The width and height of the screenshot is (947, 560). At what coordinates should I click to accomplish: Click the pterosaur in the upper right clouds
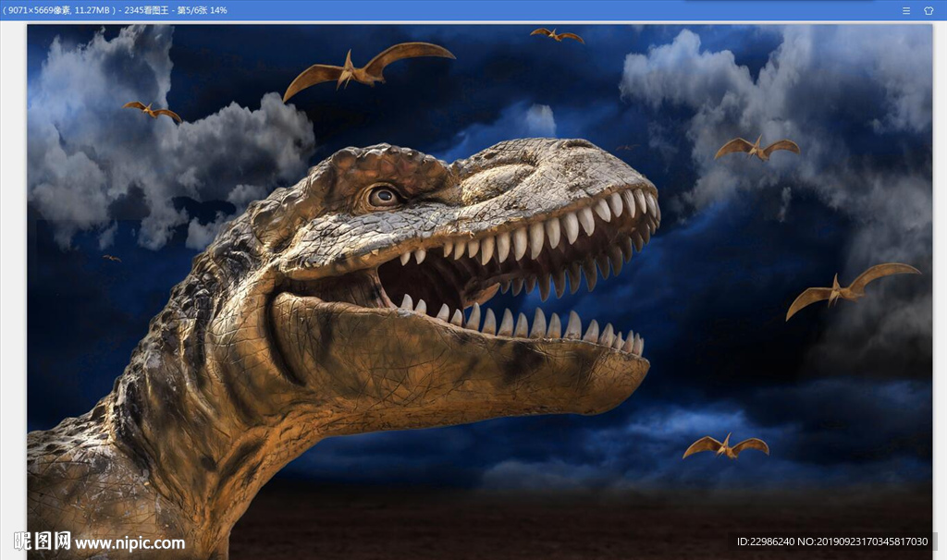point(757,148)
